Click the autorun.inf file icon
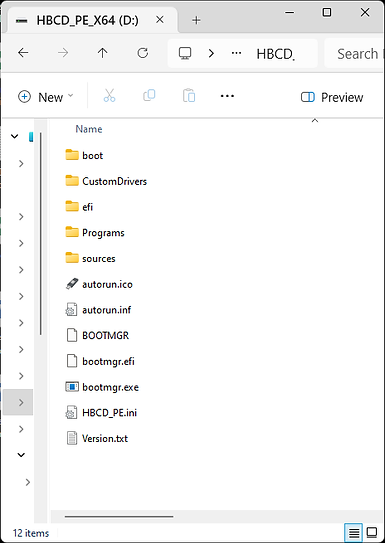Viewport: 385px width, 543px height. click(71, 310)
